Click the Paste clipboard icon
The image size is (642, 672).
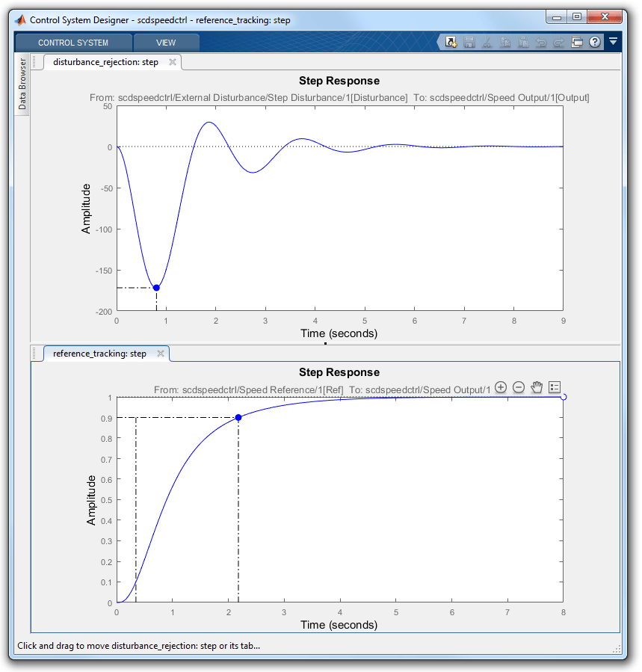tap(523, 42)
